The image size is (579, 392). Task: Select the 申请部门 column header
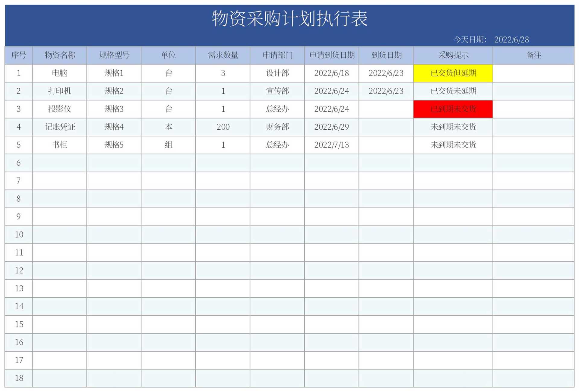[x=277, y=55]
